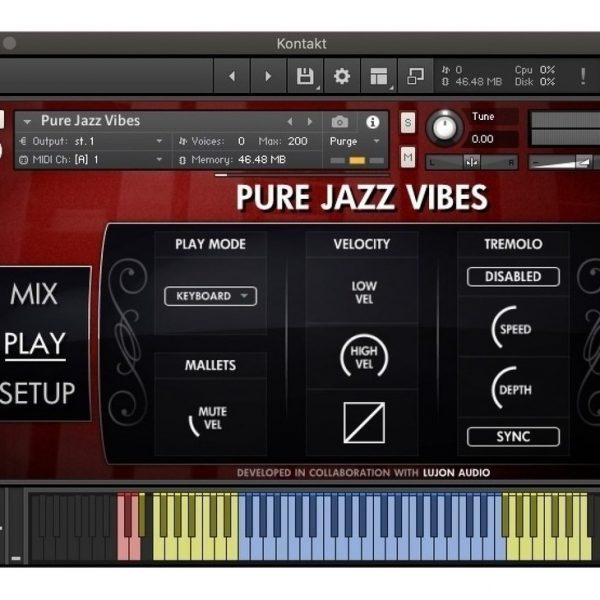The height and width of the screenshot is (600, 600).
Task: Click the pan L/R slider
Action: (x=472, y=163)
